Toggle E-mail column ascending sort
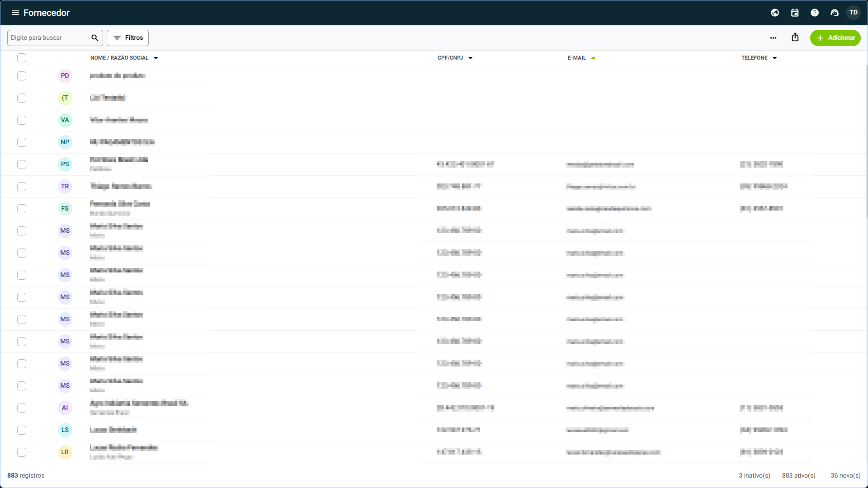 [593, 58]
